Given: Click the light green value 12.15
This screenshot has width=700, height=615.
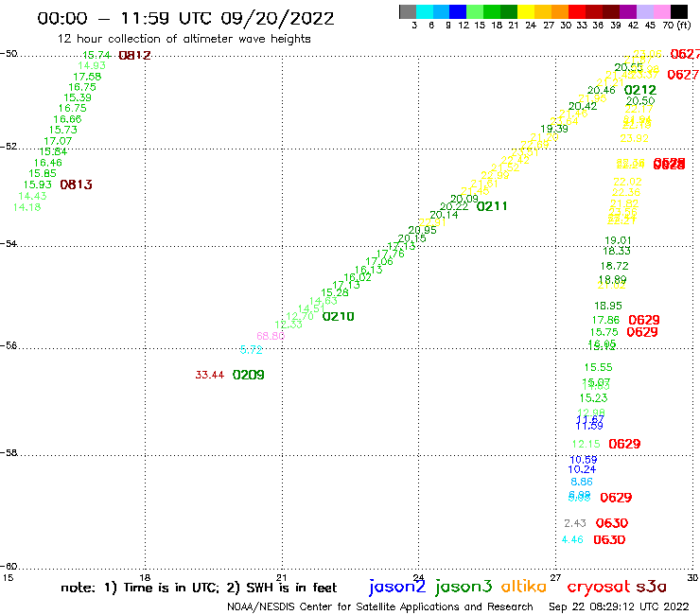Looking at the screenshot, I should (x=586, y=444).
